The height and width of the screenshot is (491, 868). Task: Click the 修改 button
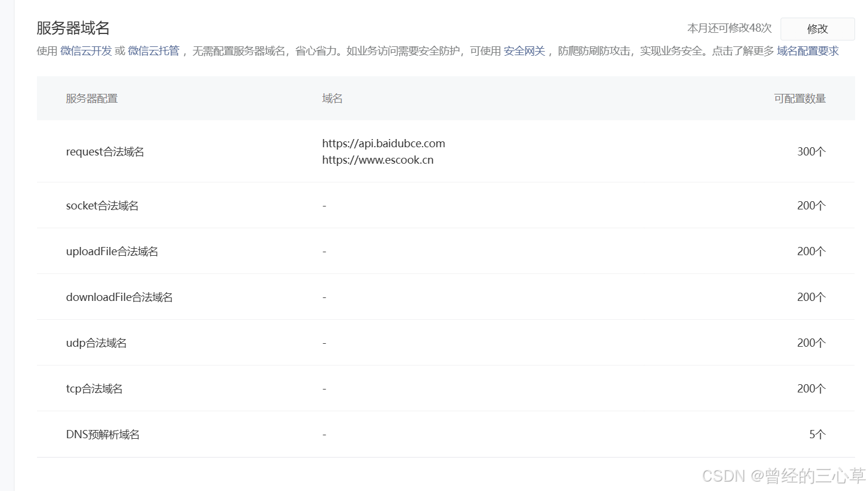tap(817, 29)
